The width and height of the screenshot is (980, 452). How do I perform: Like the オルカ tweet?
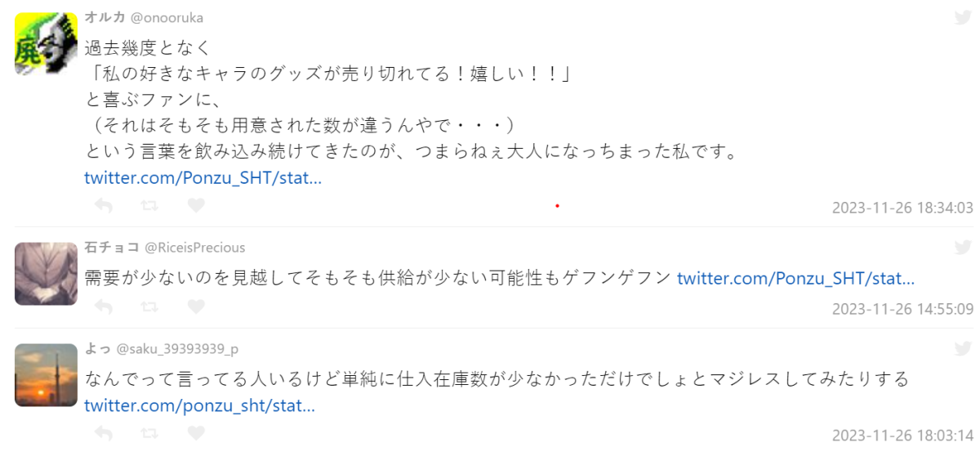(196, 206)
